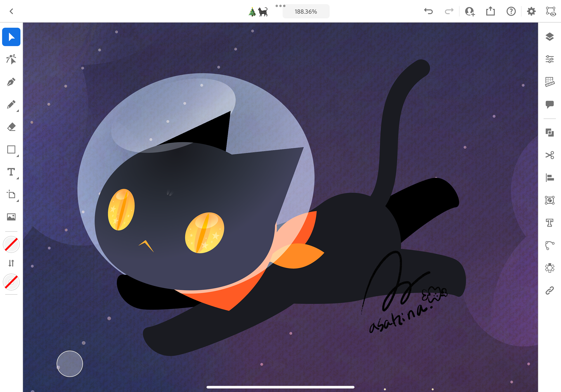Select the Pen tool
Viewport: 561px width, 392px height.
point(11,82)
